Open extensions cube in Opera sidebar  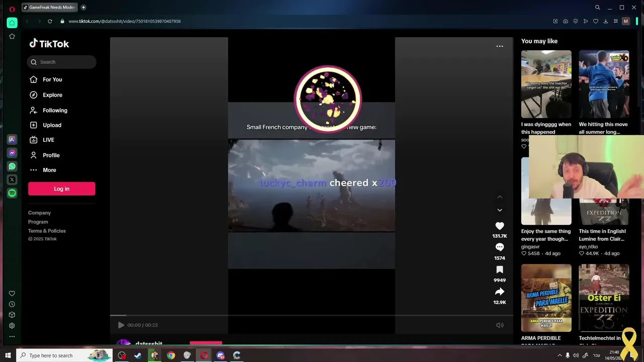(x=12, y=315)
